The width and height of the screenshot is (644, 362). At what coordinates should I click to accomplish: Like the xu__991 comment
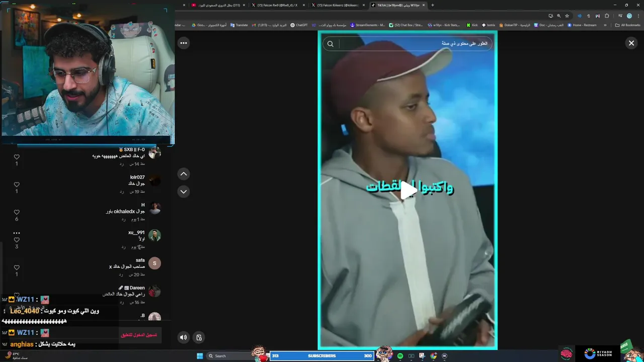[17, 240]
